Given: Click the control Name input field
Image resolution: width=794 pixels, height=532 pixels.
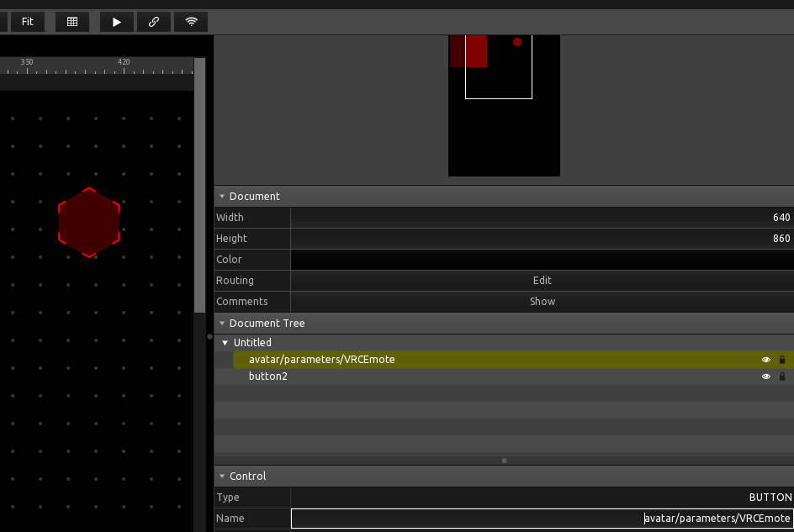Looking at the screenshot, I should tap(542, 518).
